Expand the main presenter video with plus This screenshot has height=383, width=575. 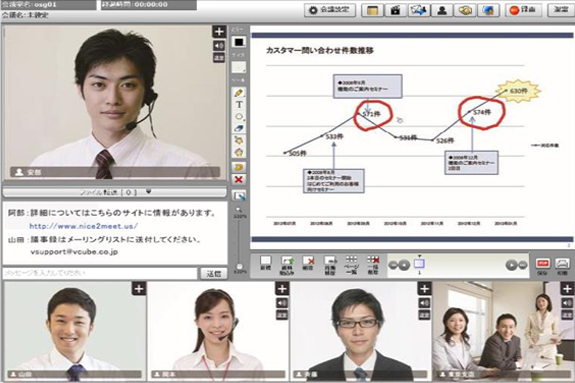[219, 32]
